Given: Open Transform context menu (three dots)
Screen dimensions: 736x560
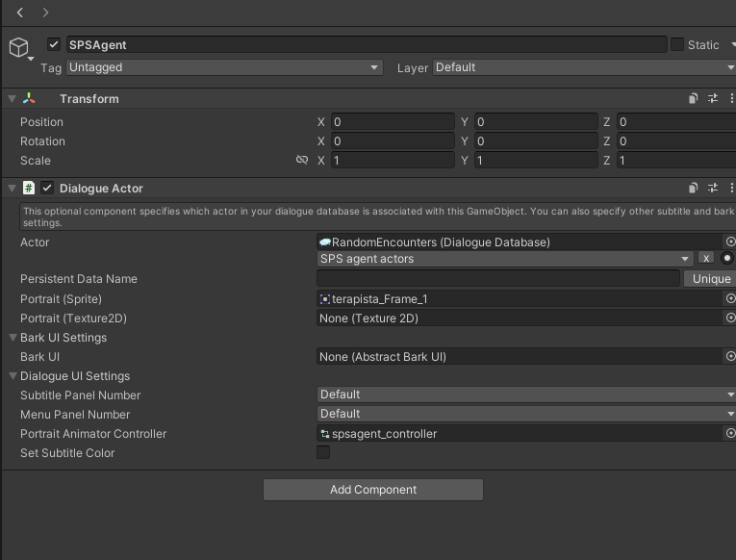Looking at the screenshot, I should coord(731,98).
